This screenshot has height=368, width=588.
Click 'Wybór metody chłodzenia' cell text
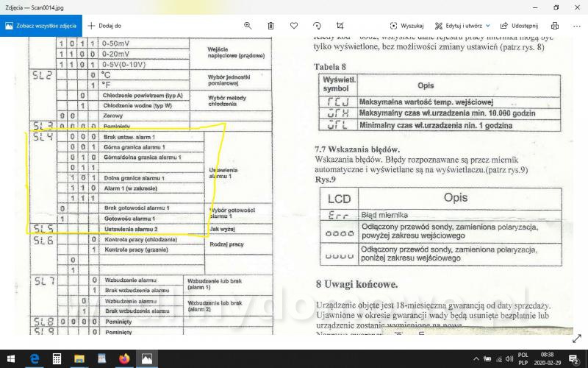pyautogui.click(x=227, y=101)
